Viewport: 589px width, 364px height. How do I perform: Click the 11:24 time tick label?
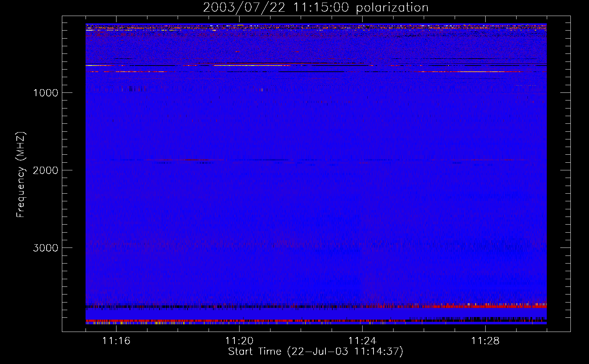[x=362, y=341]
